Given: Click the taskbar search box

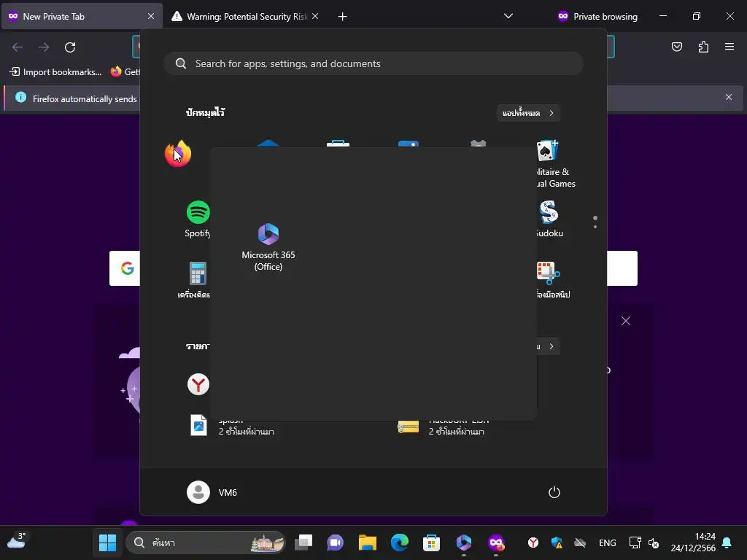Looking at the screenshot, I should pos(206,542).
